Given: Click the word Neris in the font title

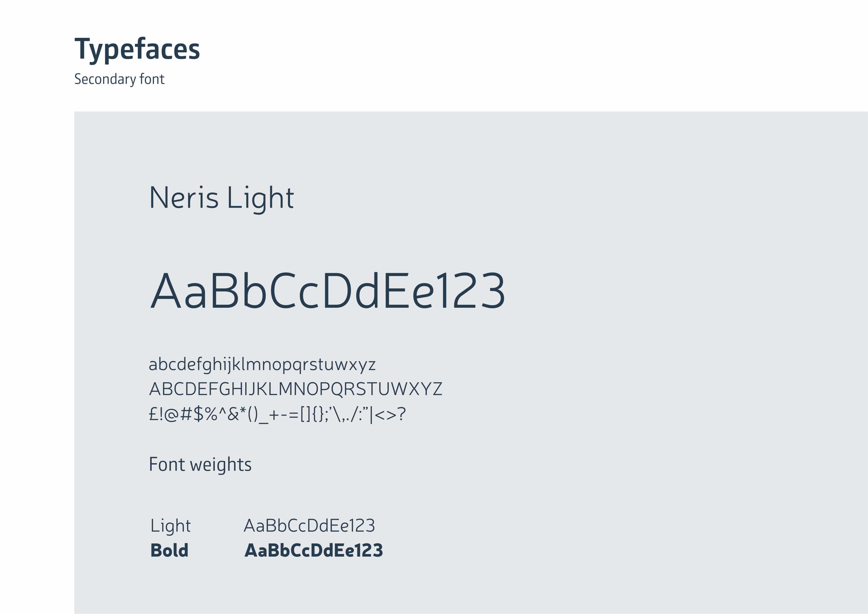Looking at the screenshot, I should 184,198.
